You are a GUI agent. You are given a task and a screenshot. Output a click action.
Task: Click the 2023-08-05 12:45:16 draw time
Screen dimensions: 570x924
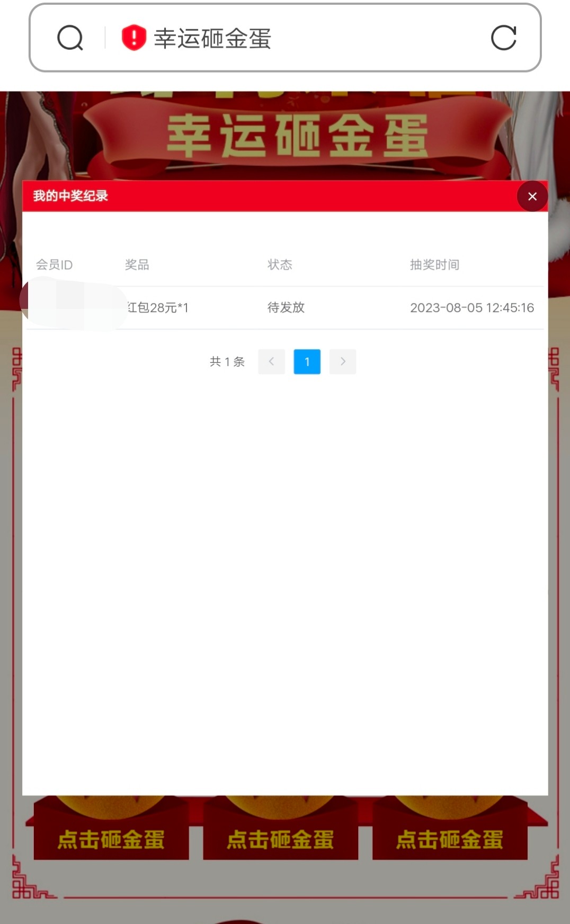click(x=471, y=308)
